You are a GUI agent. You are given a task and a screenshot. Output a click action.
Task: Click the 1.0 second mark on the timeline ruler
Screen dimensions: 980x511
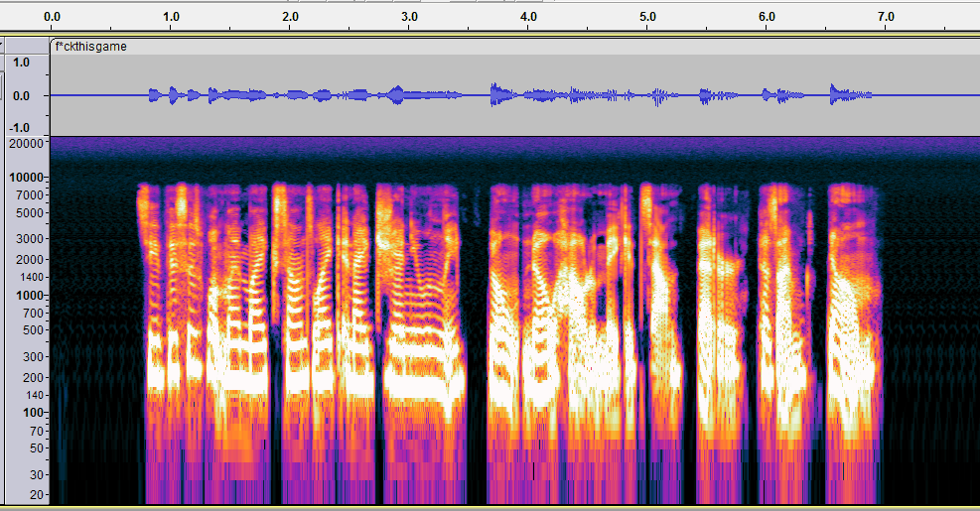(x=171, y=17)
